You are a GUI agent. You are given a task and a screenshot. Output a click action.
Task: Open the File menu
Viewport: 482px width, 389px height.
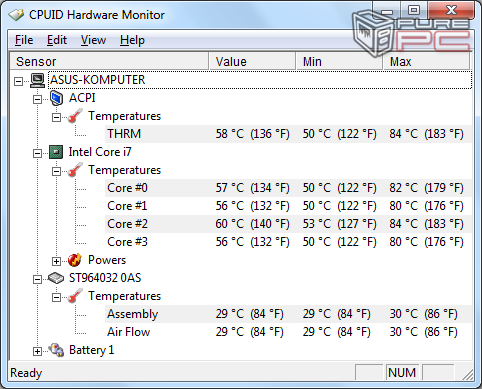[24, 40]
